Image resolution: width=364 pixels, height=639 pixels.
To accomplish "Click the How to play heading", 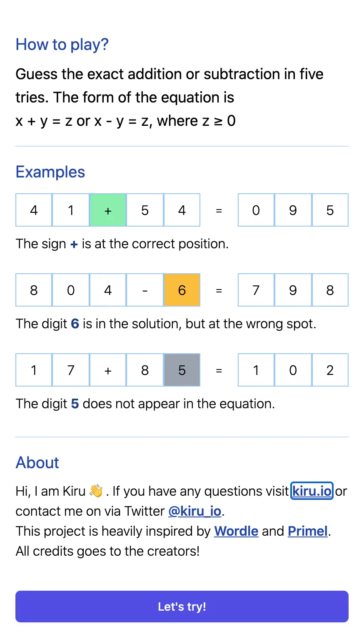I will click(x=62, y=44).
